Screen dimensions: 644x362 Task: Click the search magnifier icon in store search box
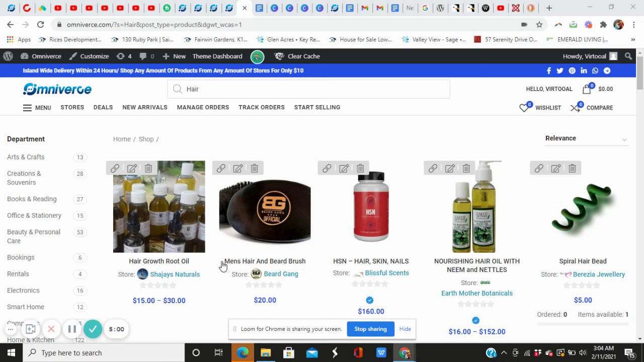[x=177, y=89]
